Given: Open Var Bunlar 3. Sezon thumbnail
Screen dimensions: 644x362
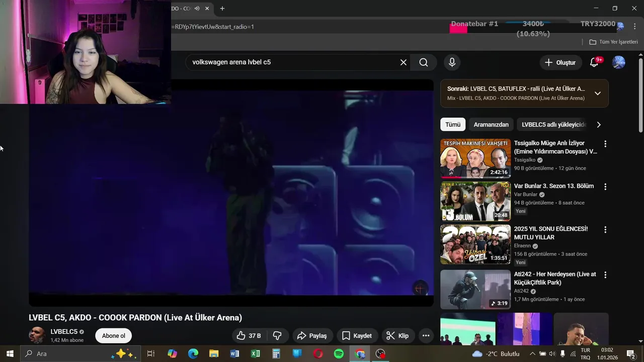Looking at the screenshot, I should click(475, 201).
